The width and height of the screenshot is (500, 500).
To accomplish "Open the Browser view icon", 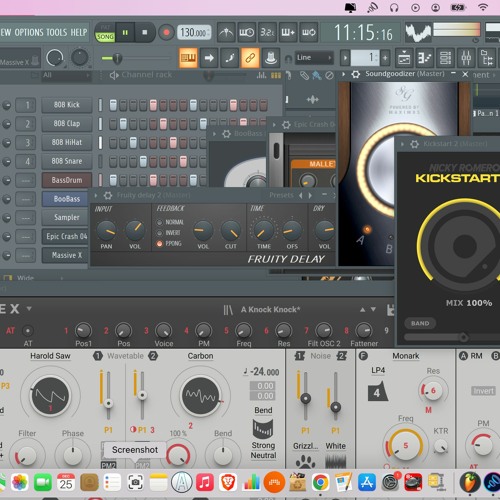I will tap(487, 58).
